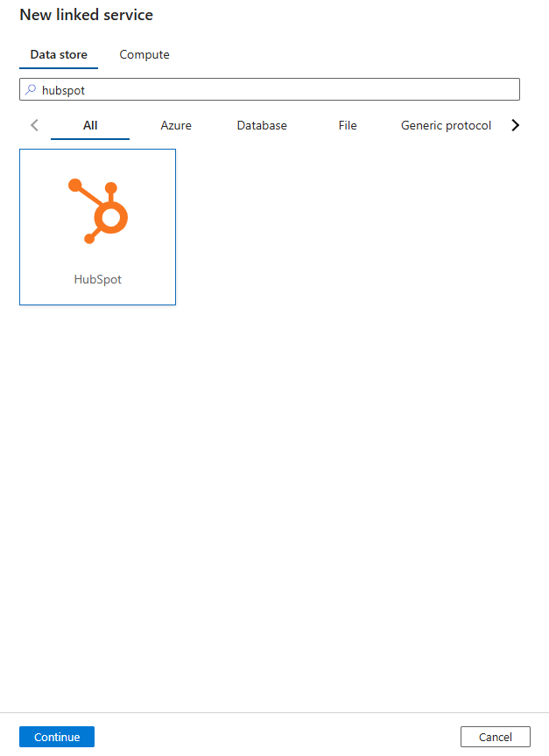549x756 pixels.
Task: Click the New linked service heading
Action: coord(87,15)
